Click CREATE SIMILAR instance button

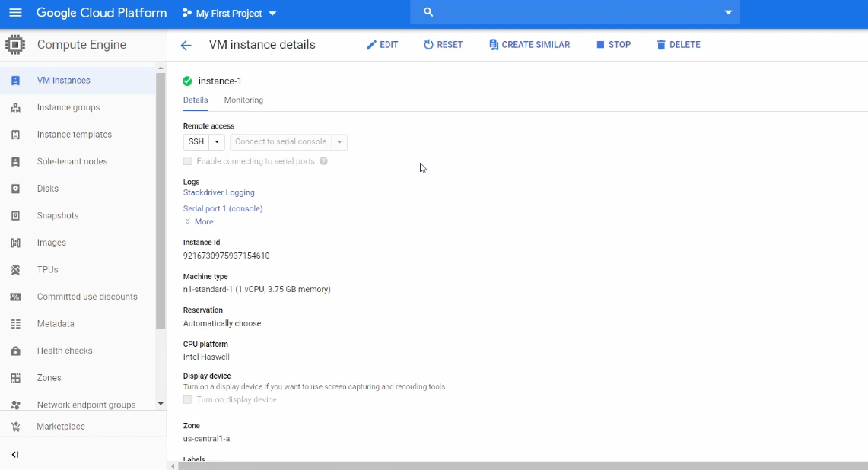click(x=529, y=45)
